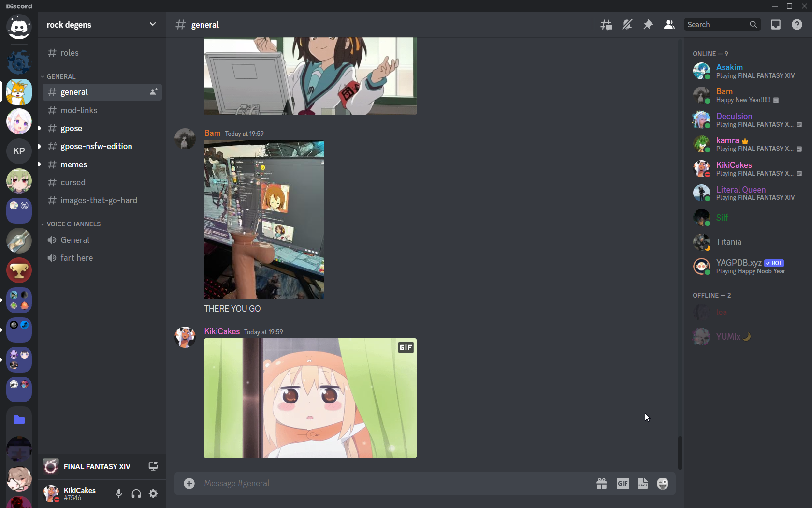Click the plus attachment button in message box
812x508 pixels.
pos(189,483)
